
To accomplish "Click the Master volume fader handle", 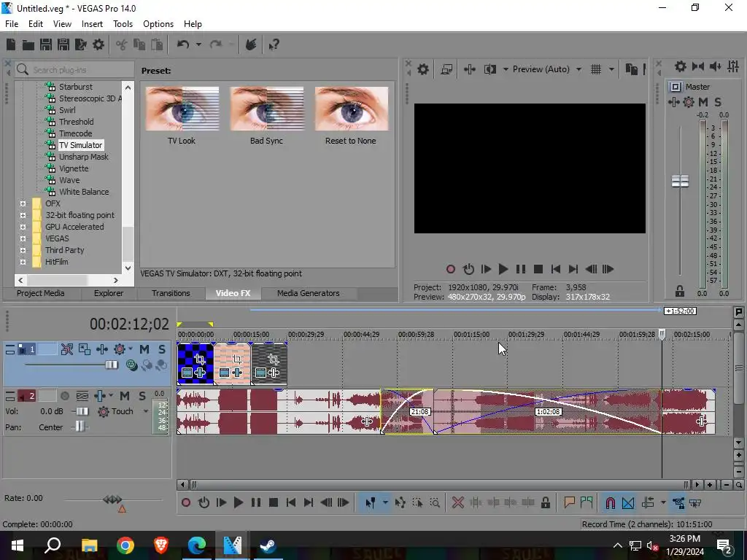I will [x=680, y=181].
